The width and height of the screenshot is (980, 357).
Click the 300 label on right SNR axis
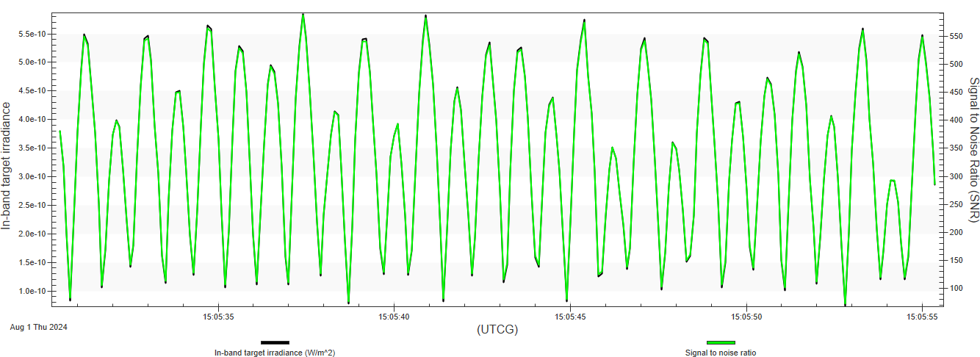[x=953, y=176]
